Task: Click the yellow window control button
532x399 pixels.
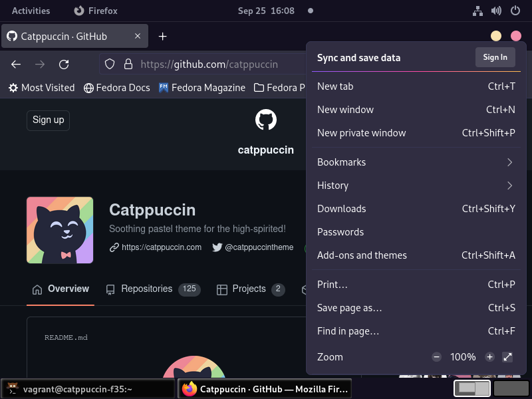Action: (x=496, y=36)
